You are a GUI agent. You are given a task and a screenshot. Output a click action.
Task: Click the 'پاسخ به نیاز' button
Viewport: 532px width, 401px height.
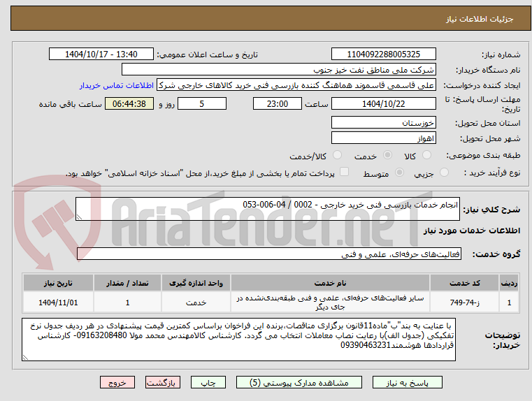(407, 382)
